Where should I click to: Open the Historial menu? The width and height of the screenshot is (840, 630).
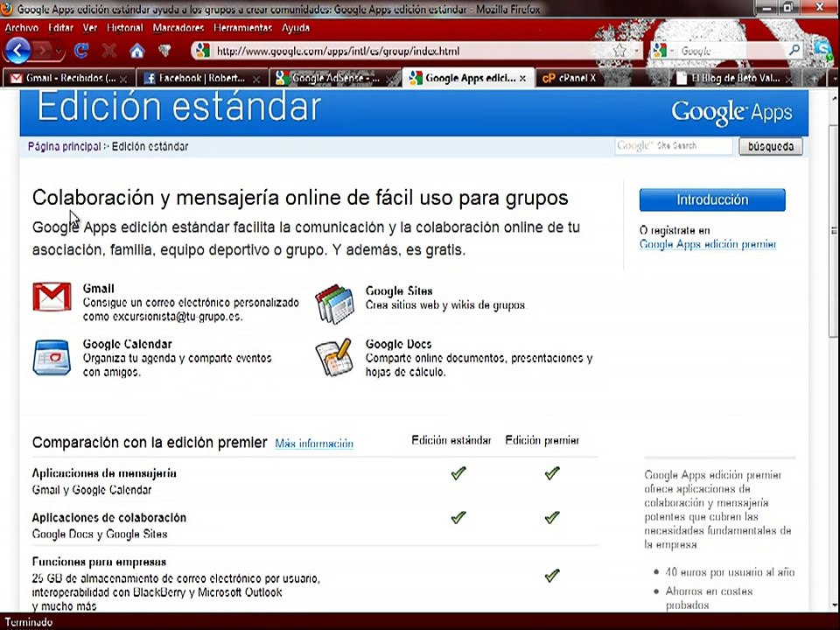pyautogui.click(x=125, y=28)
